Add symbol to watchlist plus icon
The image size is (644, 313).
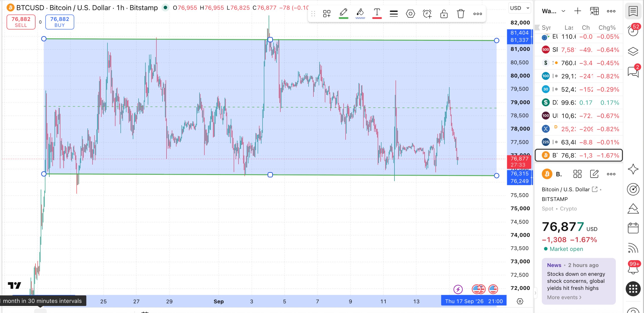(x=578, y=11)
